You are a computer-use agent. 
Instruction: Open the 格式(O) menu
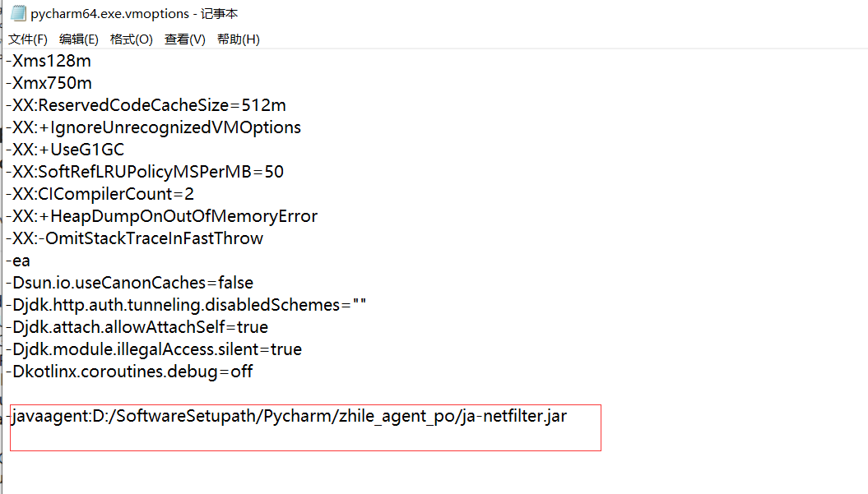click(x=131, y=39)
